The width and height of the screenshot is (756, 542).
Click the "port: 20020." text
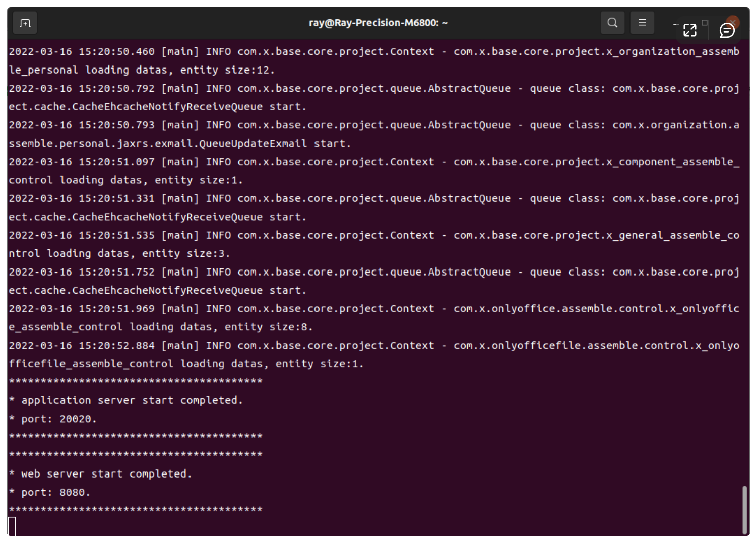click(58, 419)
